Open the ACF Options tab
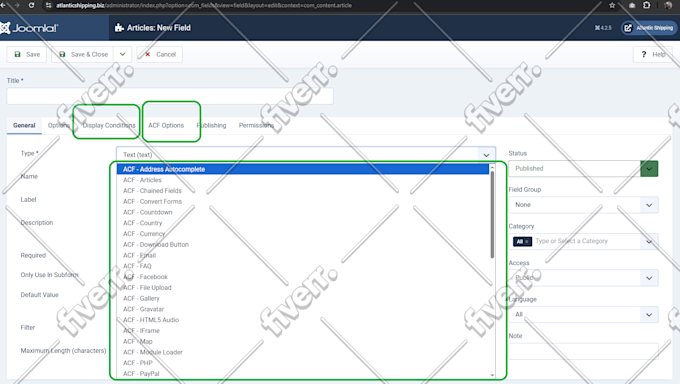This screenshot has height=384, width=680. click(166, 125)
